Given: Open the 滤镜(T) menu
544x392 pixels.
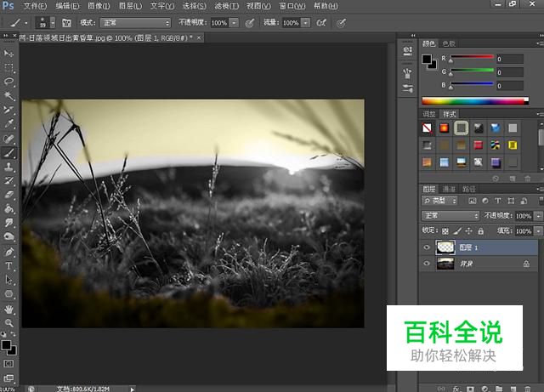Looking at the screenshot, I should (227, 6).
